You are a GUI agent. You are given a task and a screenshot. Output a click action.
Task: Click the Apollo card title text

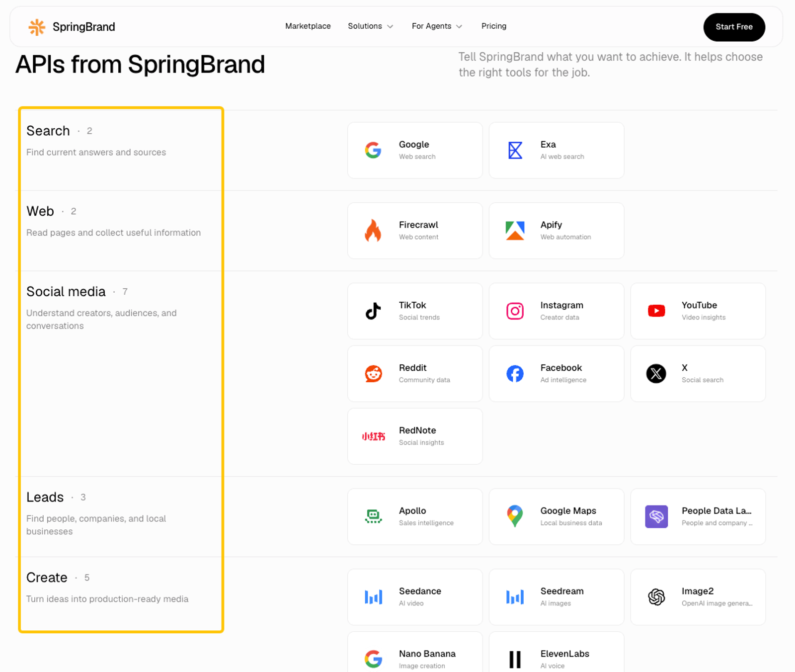pyautogui.click(x=412, y=511)
